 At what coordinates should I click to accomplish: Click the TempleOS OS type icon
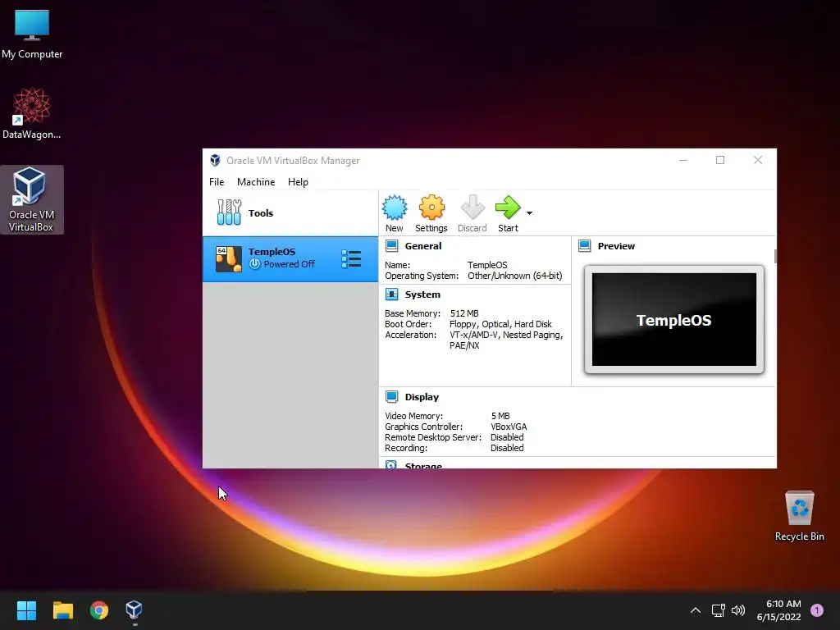[229, 259]
